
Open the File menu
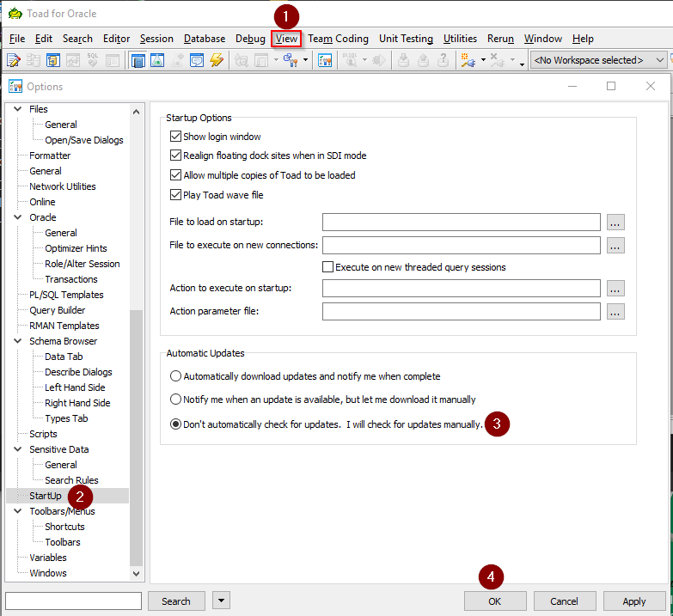[x=17, y=39]
